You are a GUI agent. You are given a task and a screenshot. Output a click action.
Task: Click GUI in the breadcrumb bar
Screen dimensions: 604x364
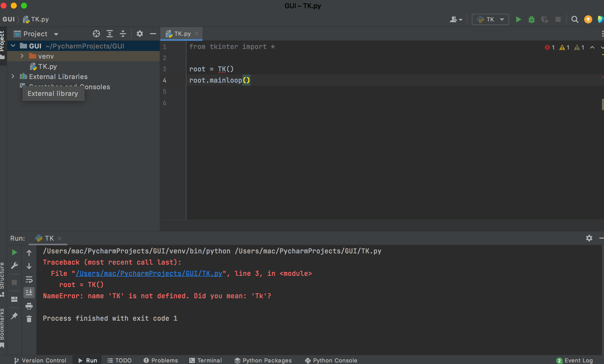pos(9,19)
